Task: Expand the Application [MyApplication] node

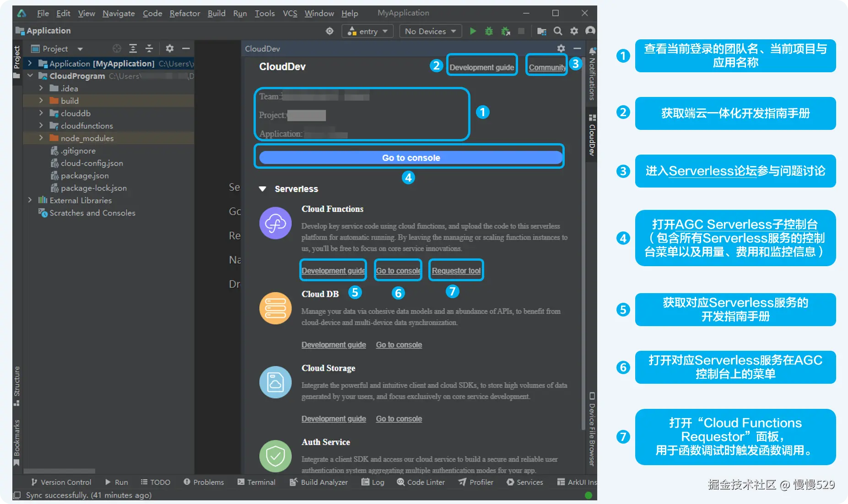Action: tap(30, 63)
